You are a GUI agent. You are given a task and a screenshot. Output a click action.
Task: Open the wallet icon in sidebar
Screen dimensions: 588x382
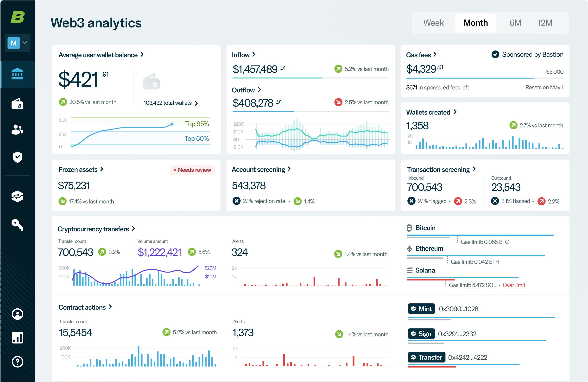pyautogui.click(x=17, y=103)
